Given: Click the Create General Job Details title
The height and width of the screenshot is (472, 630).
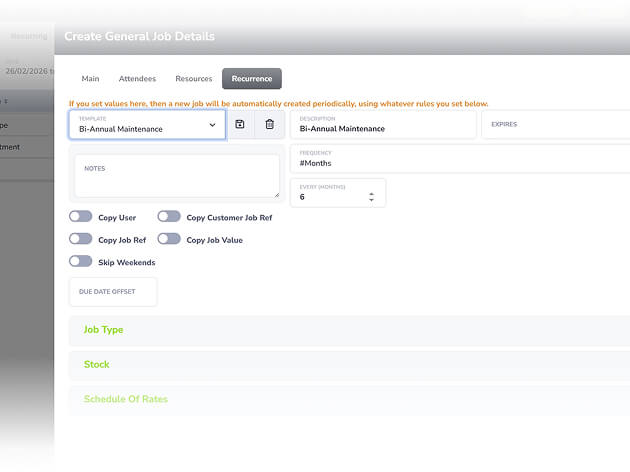Looking at the screenshot, I should pyautogui.click(x=139, y=37).
